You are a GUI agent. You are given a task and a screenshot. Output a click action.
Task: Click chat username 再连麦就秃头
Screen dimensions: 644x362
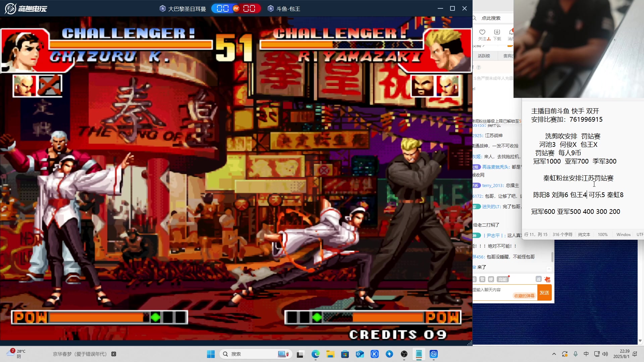496,167
